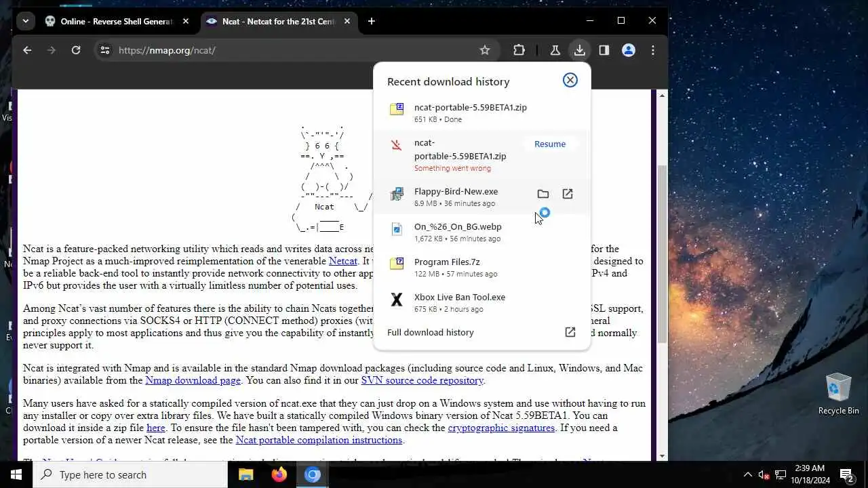Open the tab search dropdown arrow
Viewport: 868px width, 488px height.
[25, 21]
